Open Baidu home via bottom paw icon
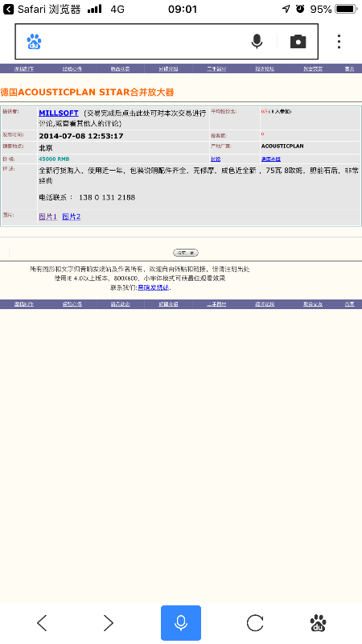This screenshot has width=362, height=644. point(318,623)
